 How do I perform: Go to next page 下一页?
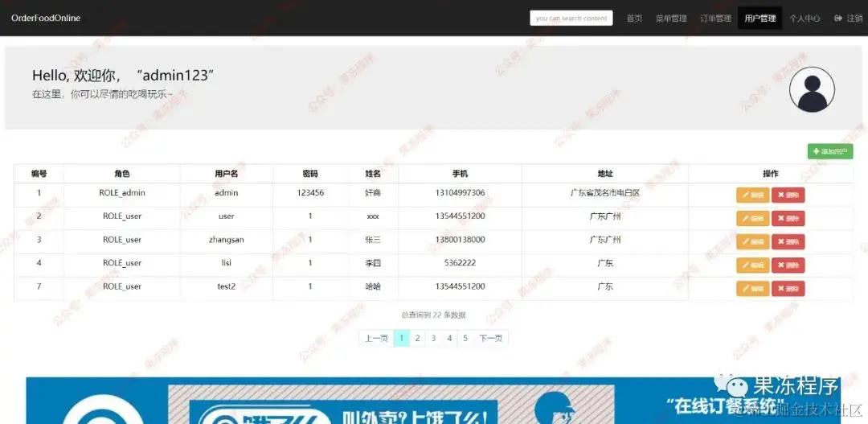click(491, 338)
